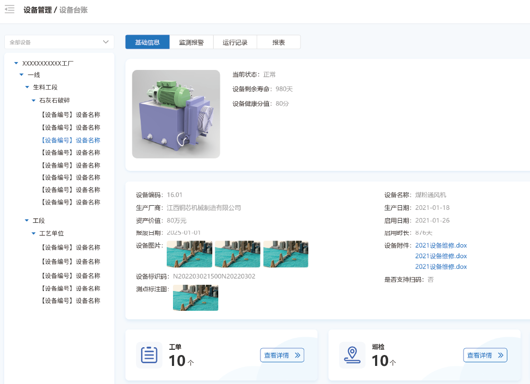The image size is (530, 384).
Task: Open the 测点标注图 thumbnail
Action: [x=195, y=297]
